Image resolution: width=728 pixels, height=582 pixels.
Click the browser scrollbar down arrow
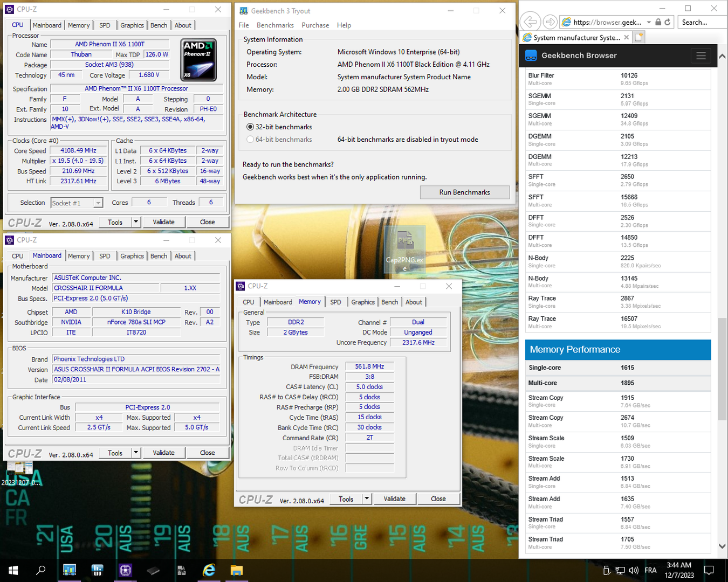click(722, 546)
